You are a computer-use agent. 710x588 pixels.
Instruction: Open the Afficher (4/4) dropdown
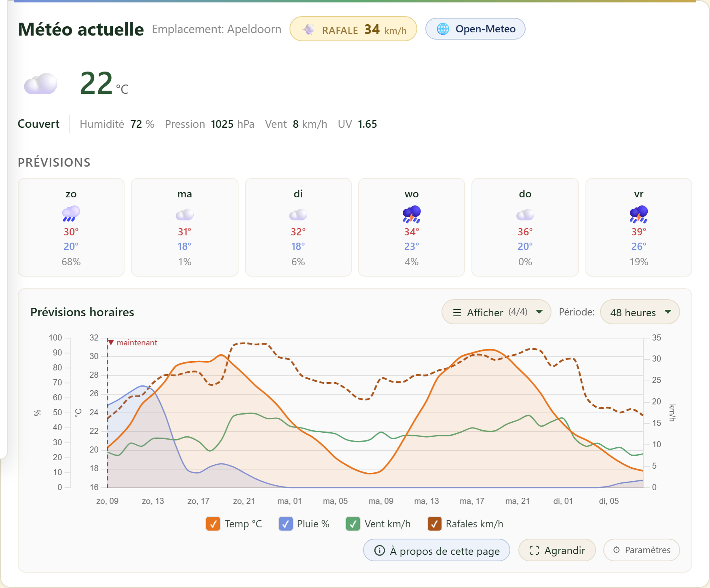(497, 312)
